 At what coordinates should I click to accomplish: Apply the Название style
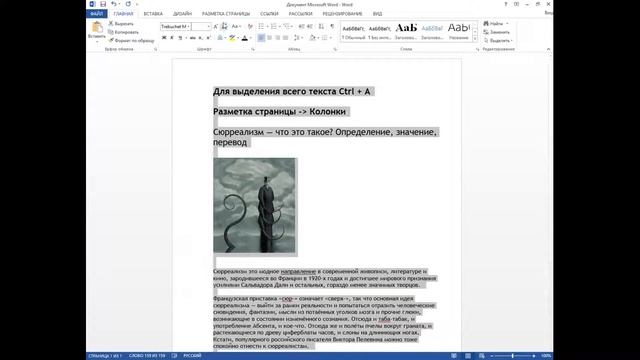[x=459, y=32]
